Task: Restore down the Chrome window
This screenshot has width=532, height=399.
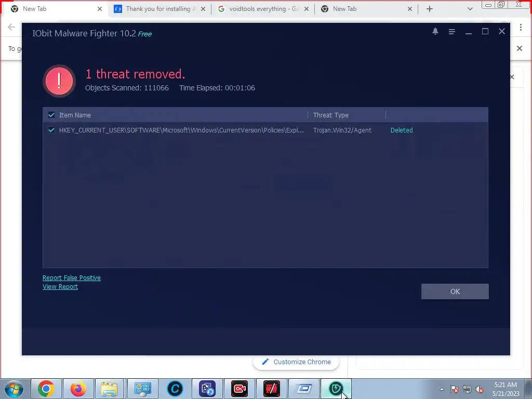Action: 501,5
